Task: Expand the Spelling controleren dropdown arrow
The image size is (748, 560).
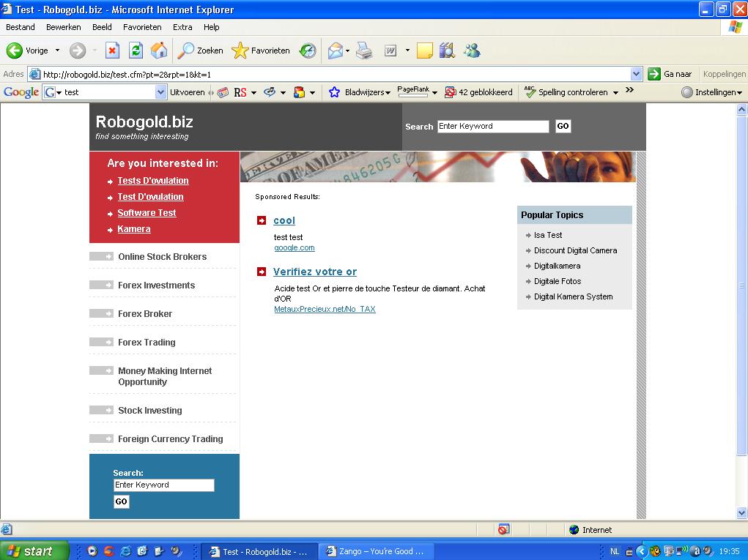Action: (x=615, y=92)
